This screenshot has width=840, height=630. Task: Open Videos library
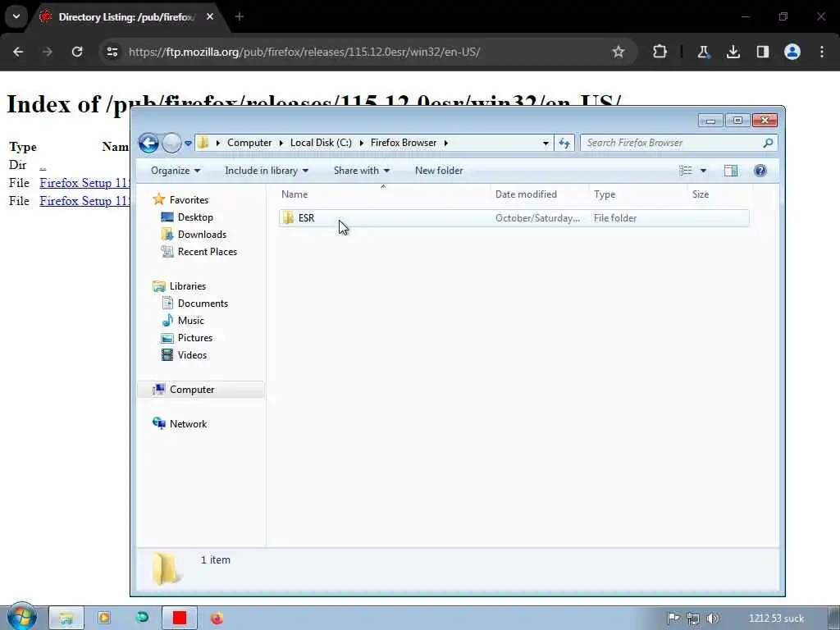coord(192,354)
